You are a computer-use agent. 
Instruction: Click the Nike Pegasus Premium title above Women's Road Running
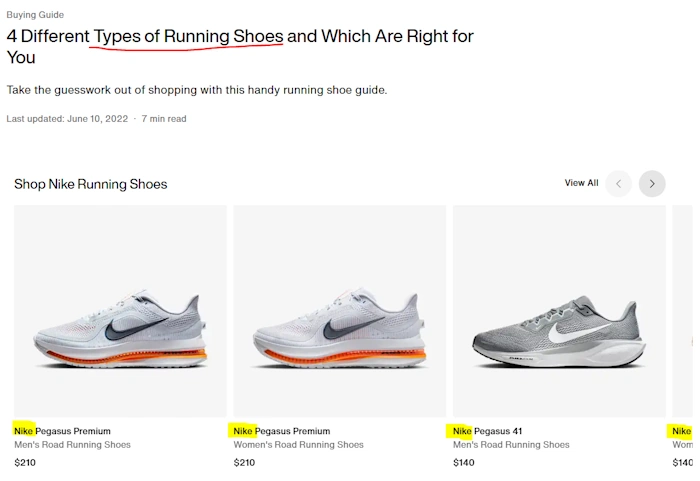[x=281, y=431]
